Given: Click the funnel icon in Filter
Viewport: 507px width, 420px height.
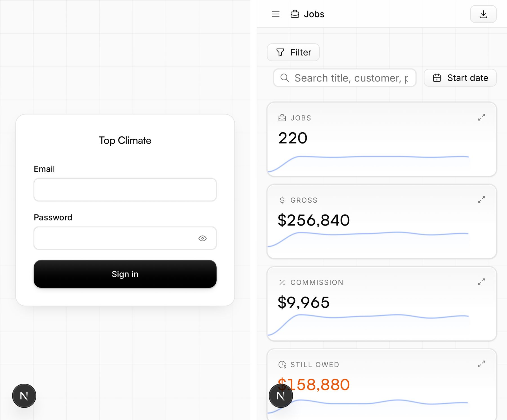Looking at the screenshot, I should (280, 52).
